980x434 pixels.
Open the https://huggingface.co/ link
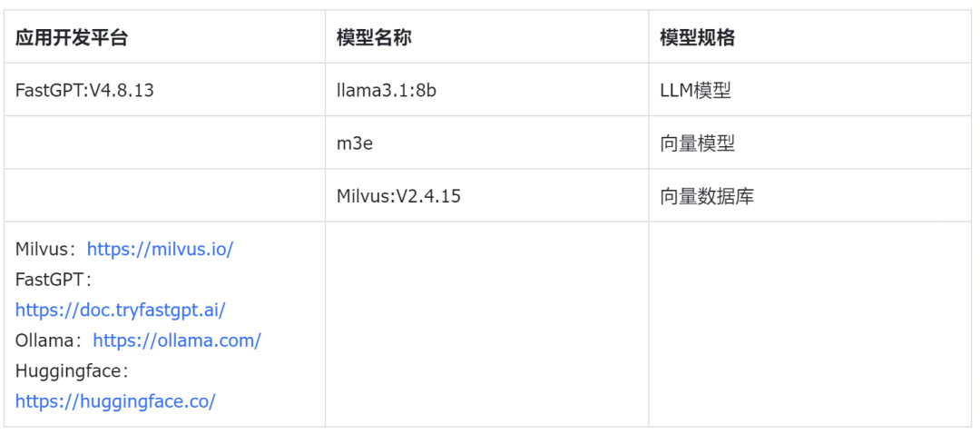click(x=115, y=400)
